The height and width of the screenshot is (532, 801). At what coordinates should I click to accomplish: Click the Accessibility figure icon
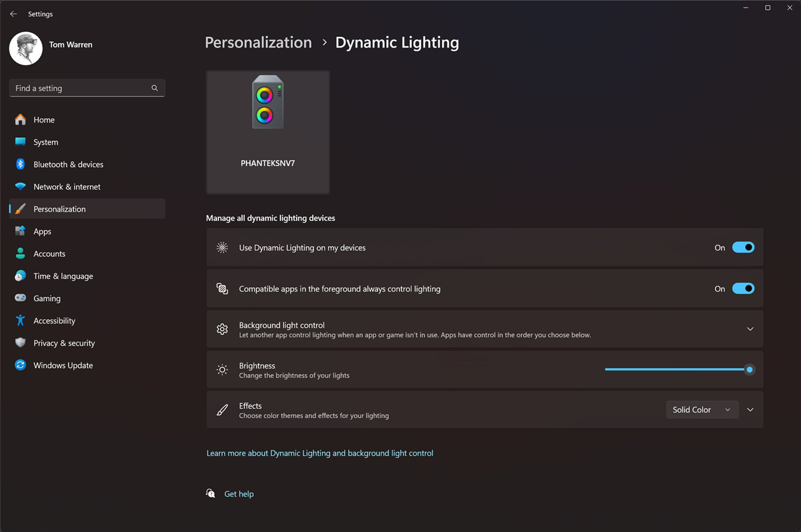click(x=21, y=320)
